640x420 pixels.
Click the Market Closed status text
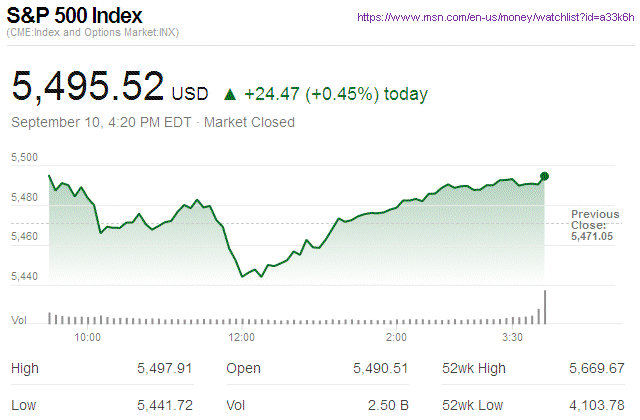(x=249, y=123)
